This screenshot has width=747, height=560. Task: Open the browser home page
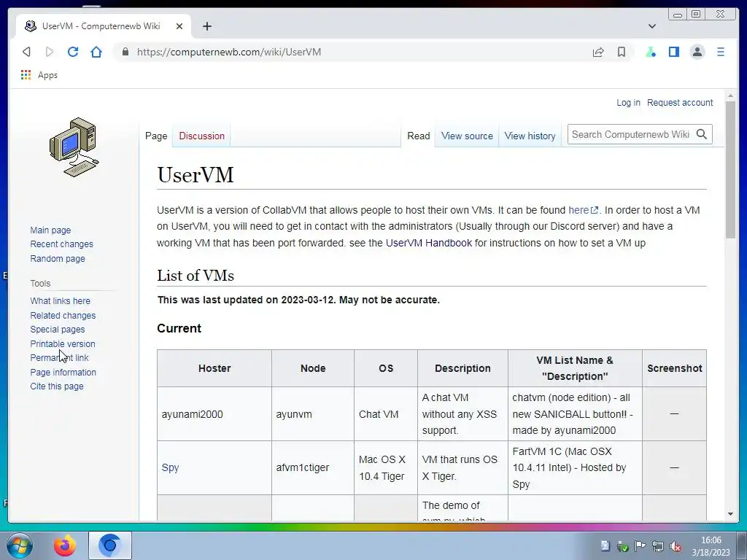pos(96,52)
